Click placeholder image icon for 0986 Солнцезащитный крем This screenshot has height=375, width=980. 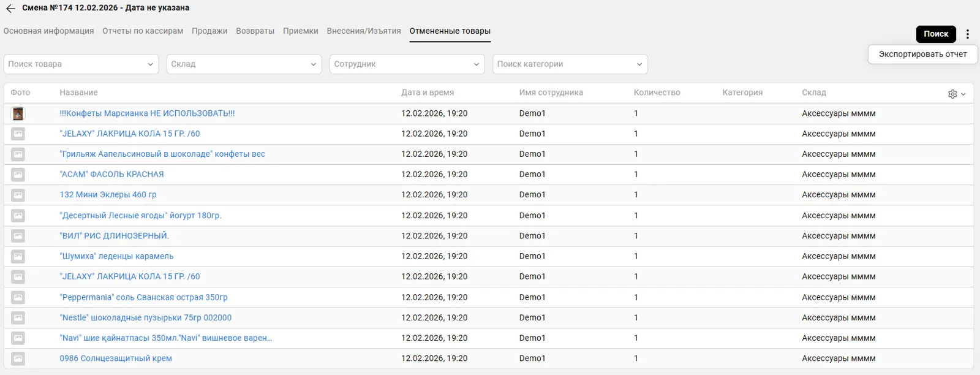point(18,358)
